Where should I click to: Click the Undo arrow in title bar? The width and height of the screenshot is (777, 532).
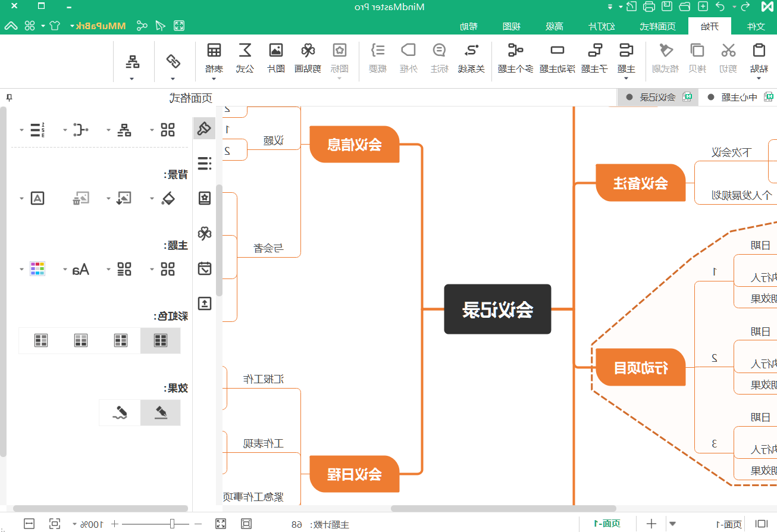pyautogui.click(x=720, y=7)
